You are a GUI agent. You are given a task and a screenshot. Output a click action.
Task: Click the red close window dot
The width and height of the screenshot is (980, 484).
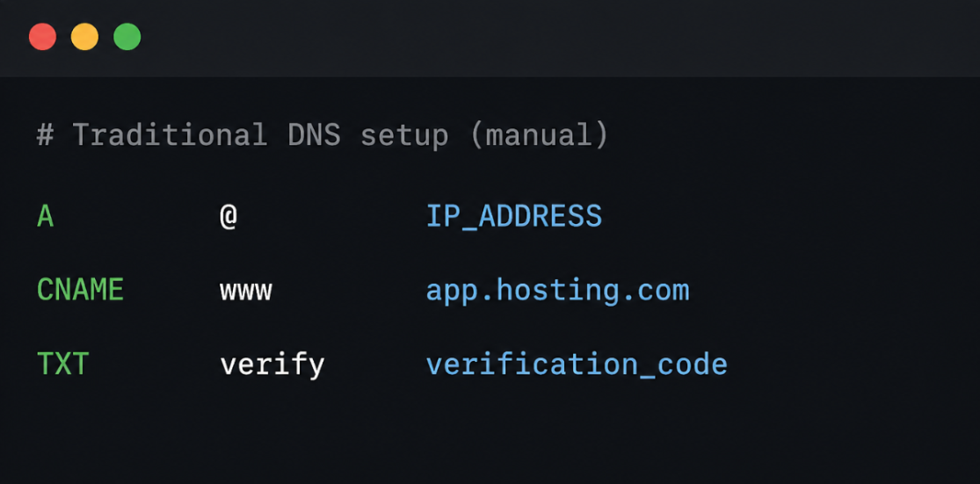coord(42,37)
